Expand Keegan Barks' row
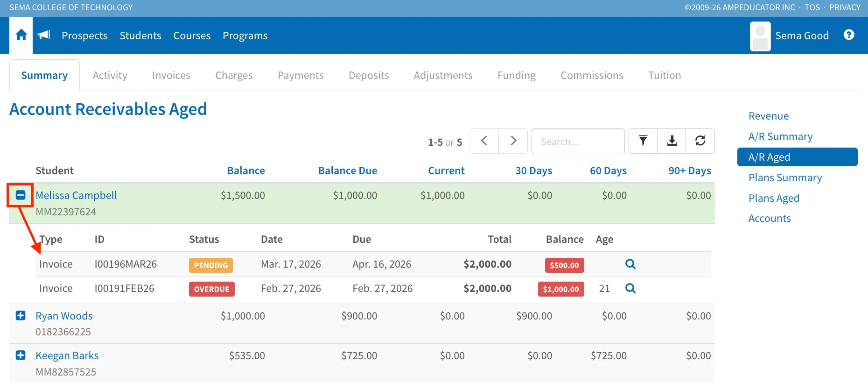Image resolution: width=868 pixels, height=383 pixels. (21, 355)
